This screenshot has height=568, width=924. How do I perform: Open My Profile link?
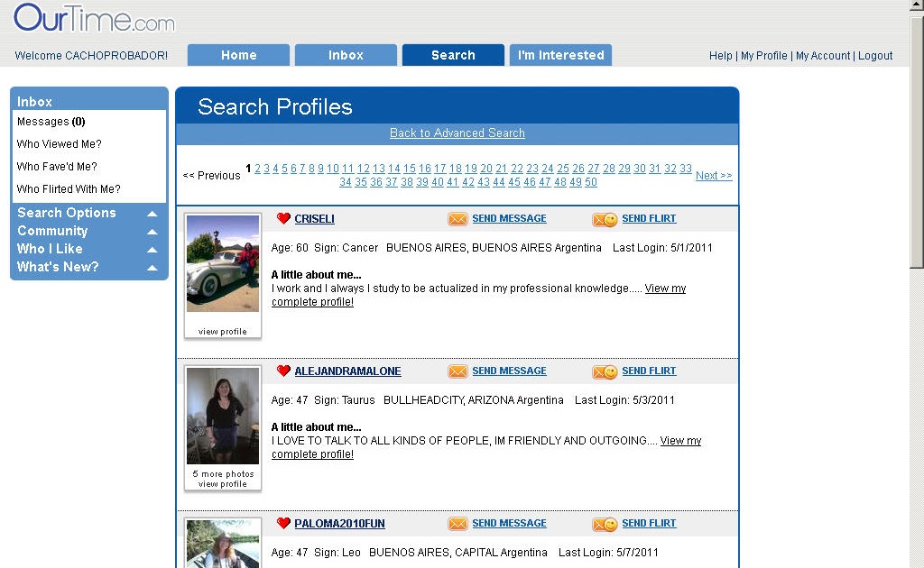(763, 55)
